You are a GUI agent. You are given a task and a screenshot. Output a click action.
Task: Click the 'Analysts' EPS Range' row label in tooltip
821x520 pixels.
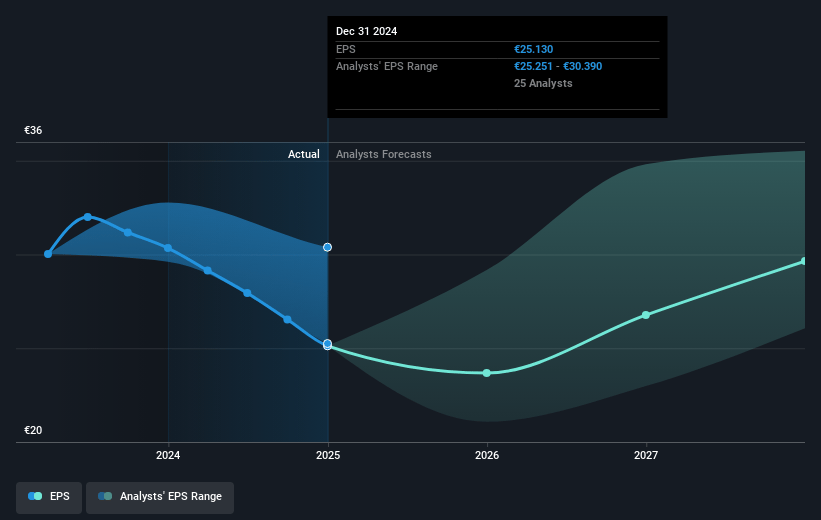pos(386,67)
